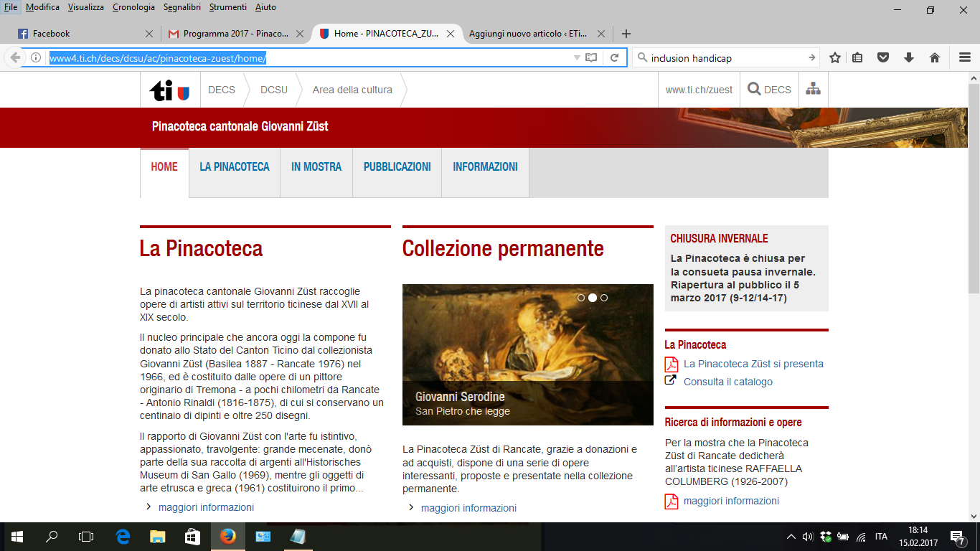The height and width of the screenshot is (551, 980).
Task: Click the Firefox taskbar icon
Action: click(227, 537)
